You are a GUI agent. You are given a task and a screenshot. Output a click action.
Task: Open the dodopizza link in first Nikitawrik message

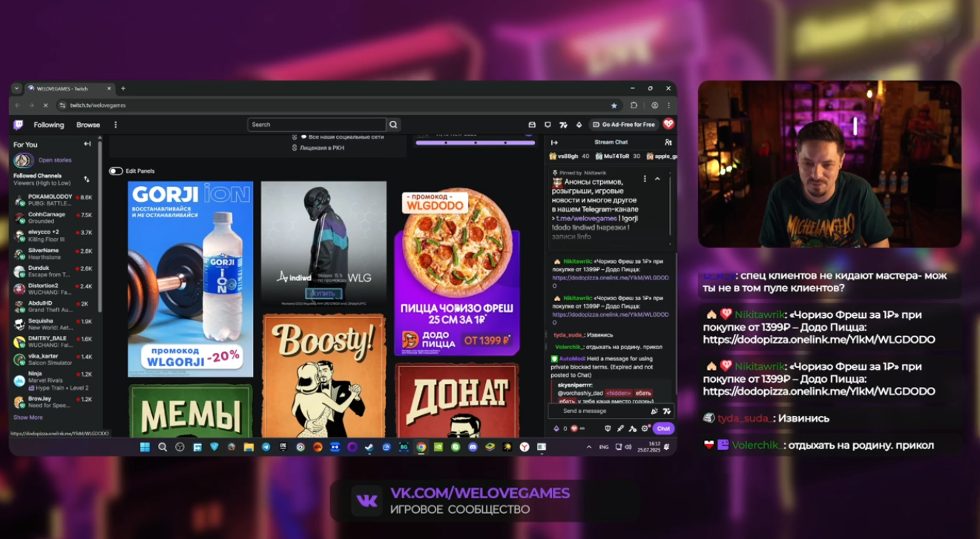(610, 281)
